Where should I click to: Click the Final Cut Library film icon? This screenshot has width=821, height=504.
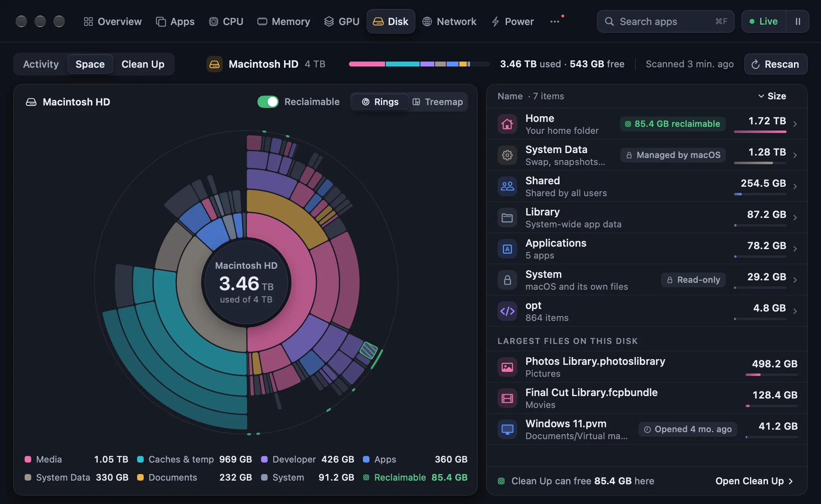click(x=507, y=398)
